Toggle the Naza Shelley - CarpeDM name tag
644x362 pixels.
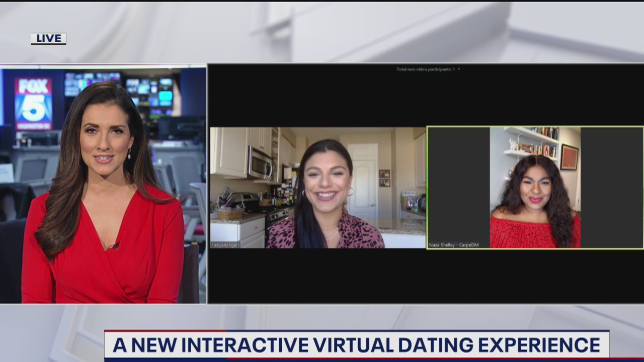(x=455, y=244)
